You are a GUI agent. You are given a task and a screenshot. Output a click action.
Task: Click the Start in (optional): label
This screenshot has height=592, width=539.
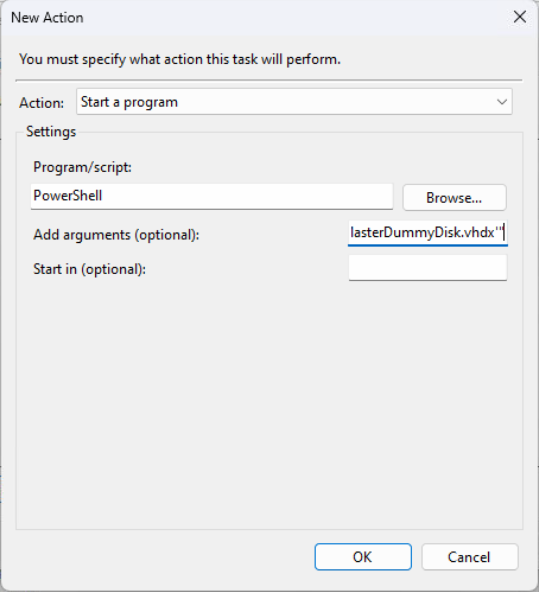89,269
